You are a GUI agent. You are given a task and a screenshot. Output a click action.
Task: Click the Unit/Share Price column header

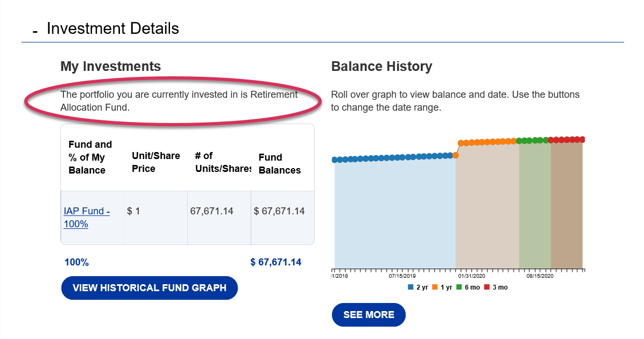click(x=155, y=162)
